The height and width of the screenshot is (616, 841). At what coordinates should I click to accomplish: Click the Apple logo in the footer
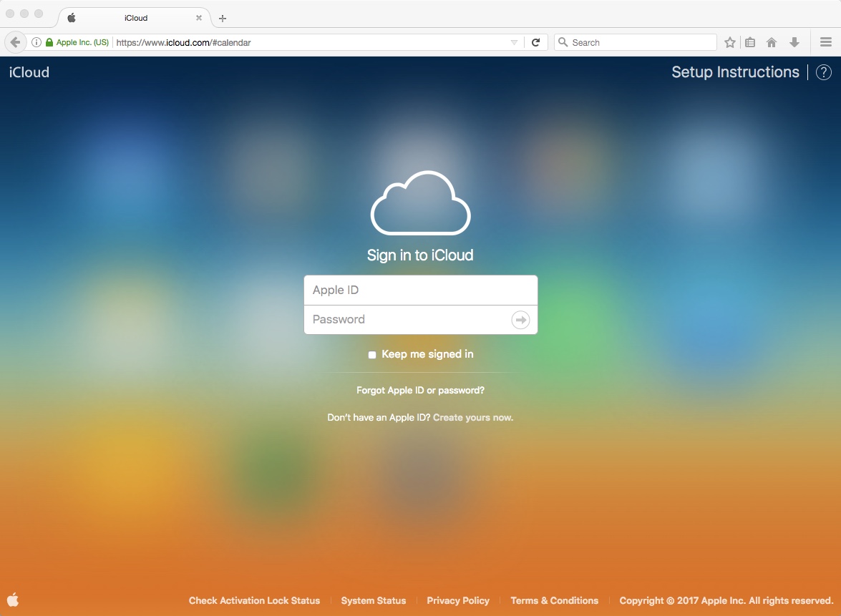coord(13,600)
